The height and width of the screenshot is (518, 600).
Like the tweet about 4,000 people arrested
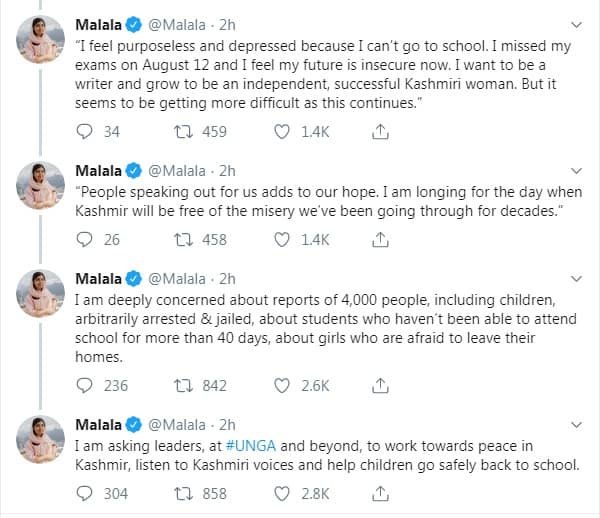pos(283,385)
